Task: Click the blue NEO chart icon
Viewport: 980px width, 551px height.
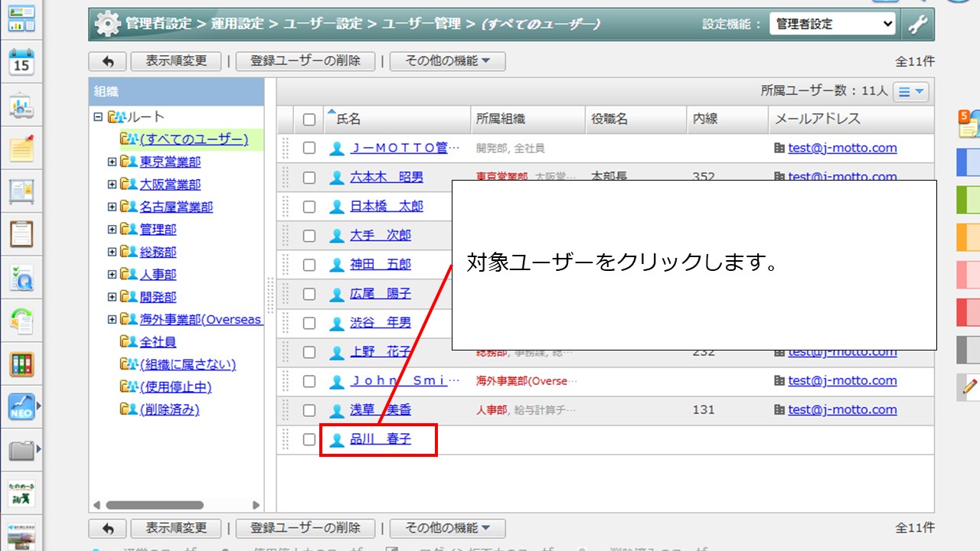Action: coord(21,406)
